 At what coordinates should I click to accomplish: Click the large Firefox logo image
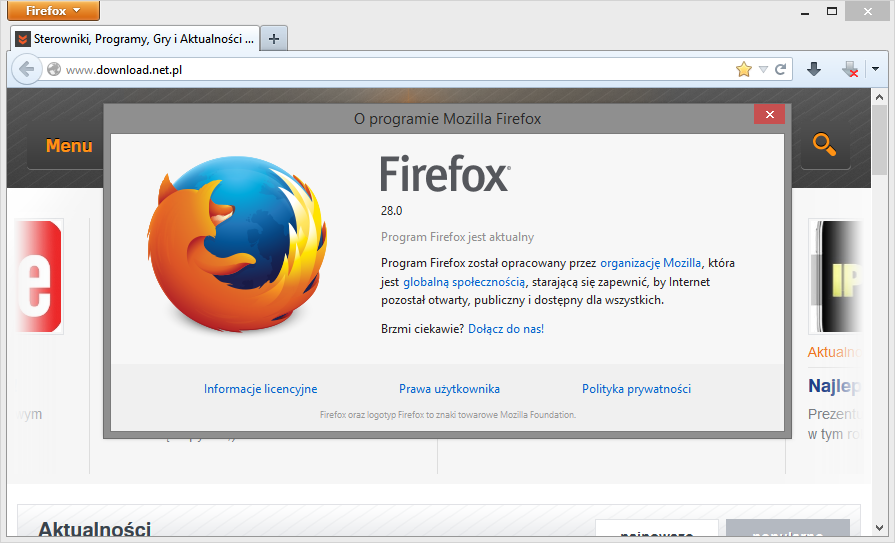point(237,244)
